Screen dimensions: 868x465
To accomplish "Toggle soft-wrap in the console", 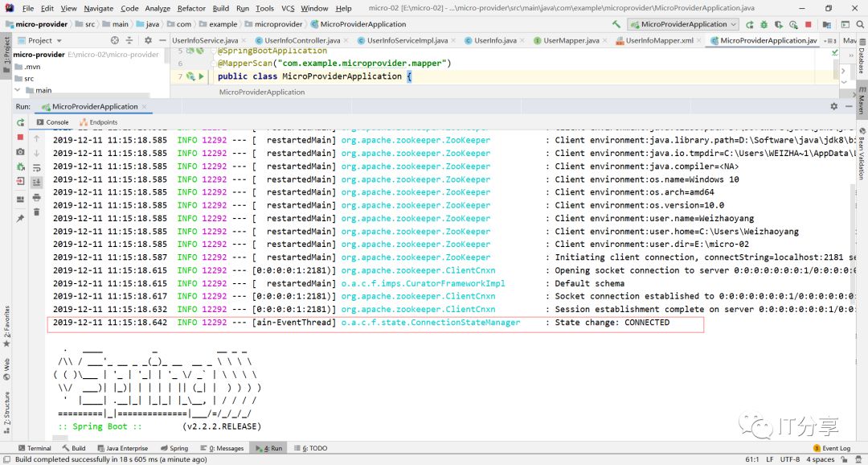I will pos(36,168).
